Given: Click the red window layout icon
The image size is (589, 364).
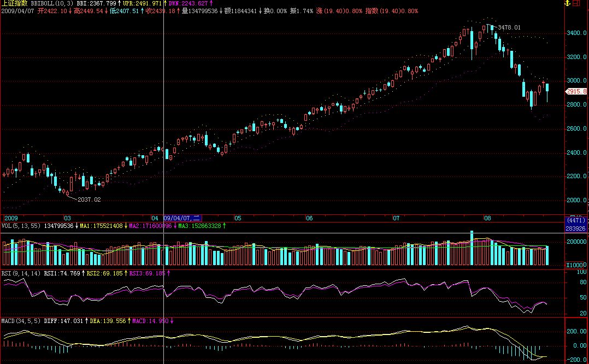Looking at the screenshot, I should pos(576,3).
